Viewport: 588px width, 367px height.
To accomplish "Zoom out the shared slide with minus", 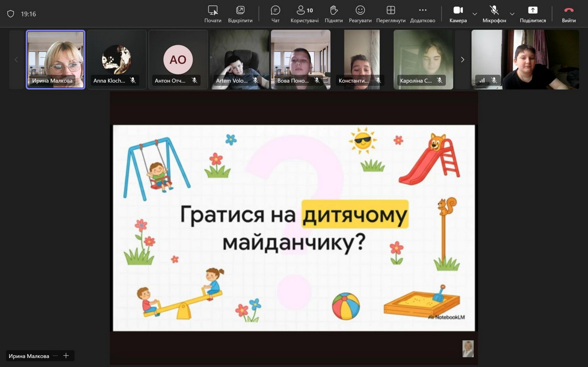I will [x=55, y=356].
